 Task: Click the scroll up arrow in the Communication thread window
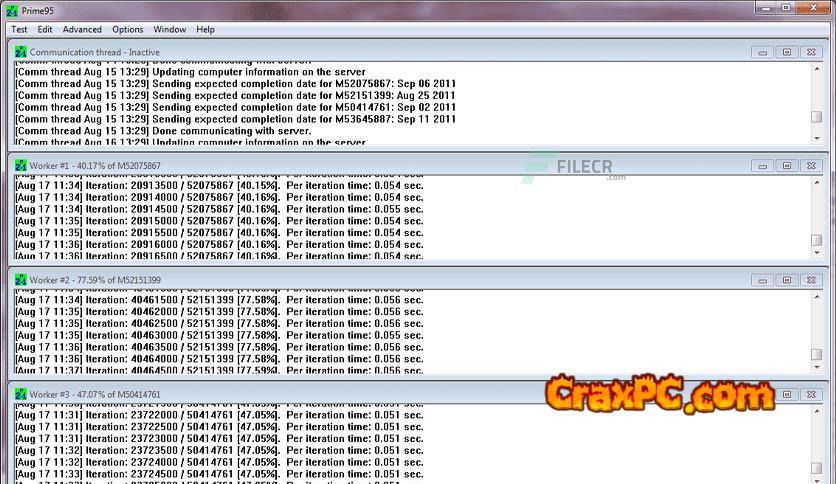817,68
